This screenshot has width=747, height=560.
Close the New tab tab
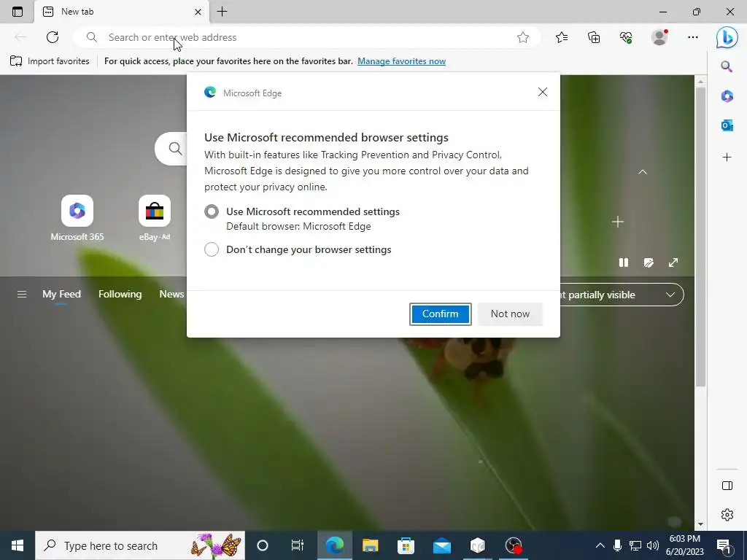tap(198, 12)
